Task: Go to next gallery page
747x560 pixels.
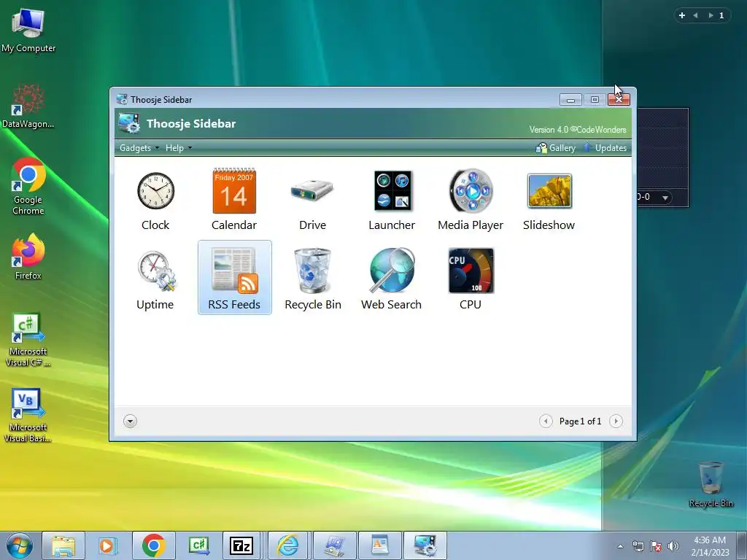Action: click(616, 421)
